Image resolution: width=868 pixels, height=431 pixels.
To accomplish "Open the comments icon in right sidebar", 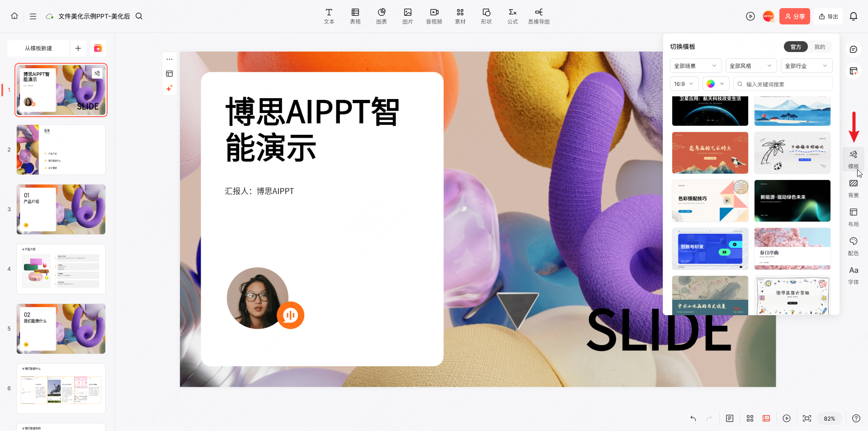I will [x=854, y=49].
